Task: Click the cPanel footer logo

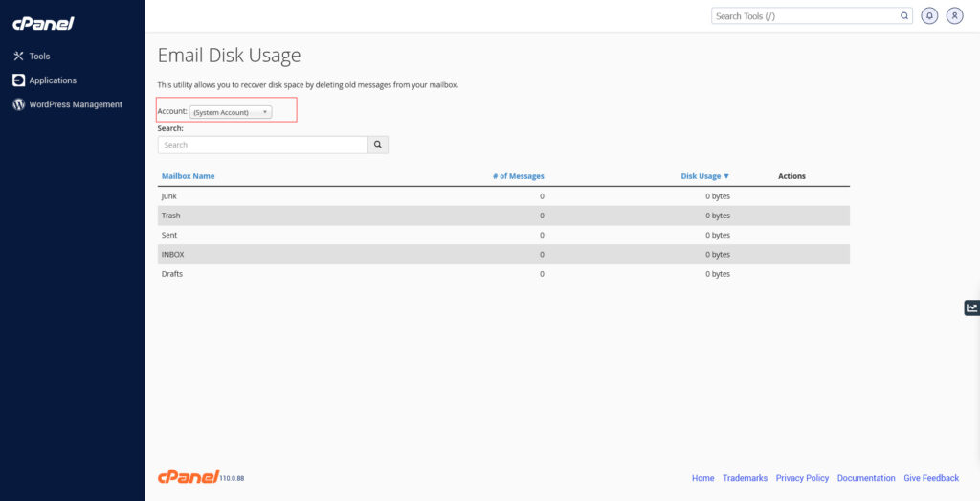Action: tap(189, 477)
